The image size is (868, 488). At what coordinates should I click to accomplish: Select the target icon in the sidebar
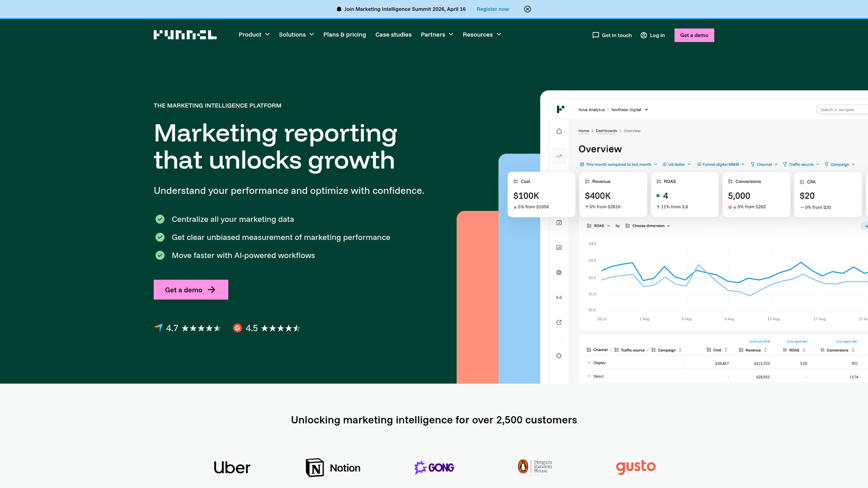coord(559,272)
